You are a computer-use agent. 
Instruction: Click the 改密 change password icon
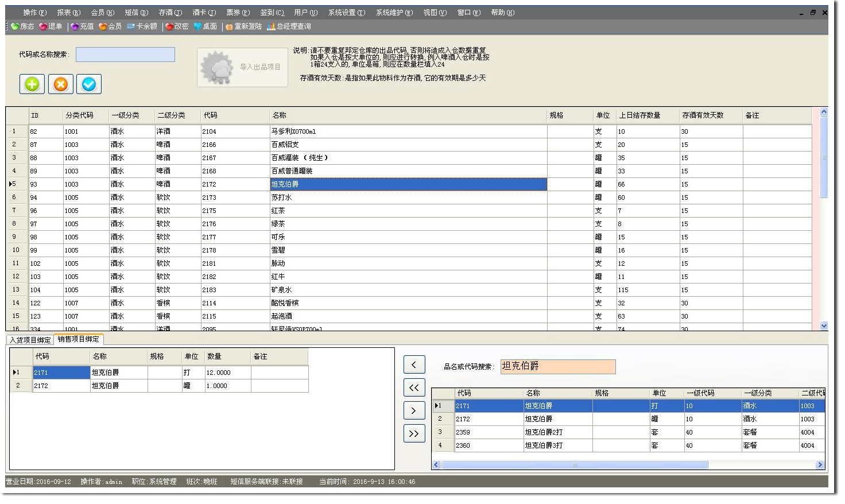coord(177,26)
